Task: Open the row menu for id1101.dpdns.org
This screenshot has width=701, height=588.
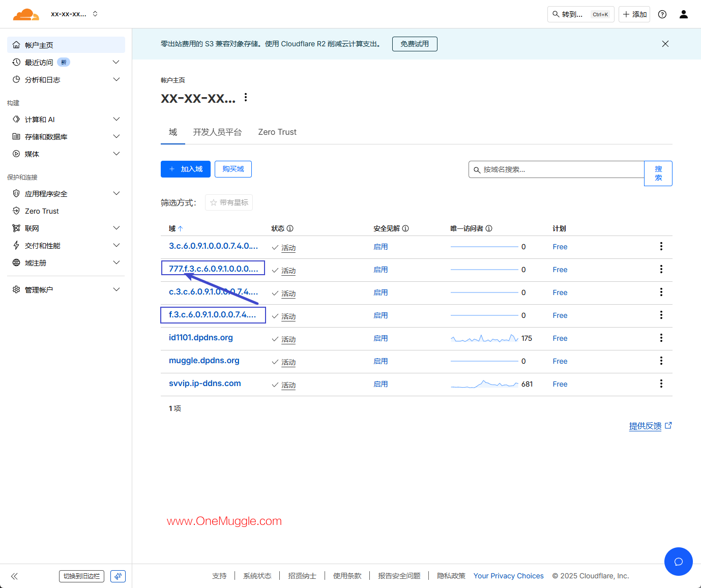Action: pos(661,338)
